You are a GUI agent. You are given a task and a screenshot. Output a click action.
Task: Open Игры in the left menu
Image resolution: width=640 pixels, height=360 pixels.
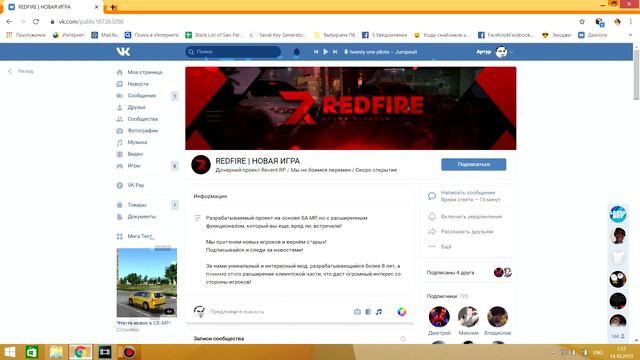point(134,166)
